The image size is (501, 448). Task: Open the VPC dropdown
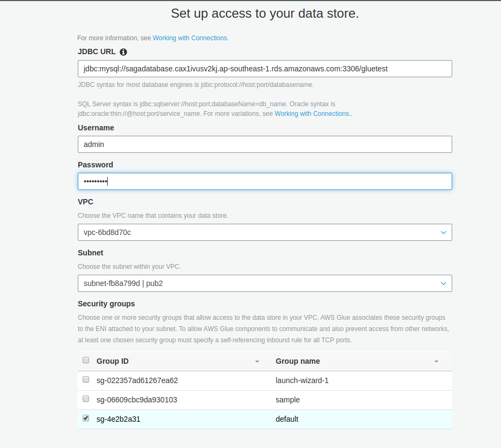tap(264, 232)
